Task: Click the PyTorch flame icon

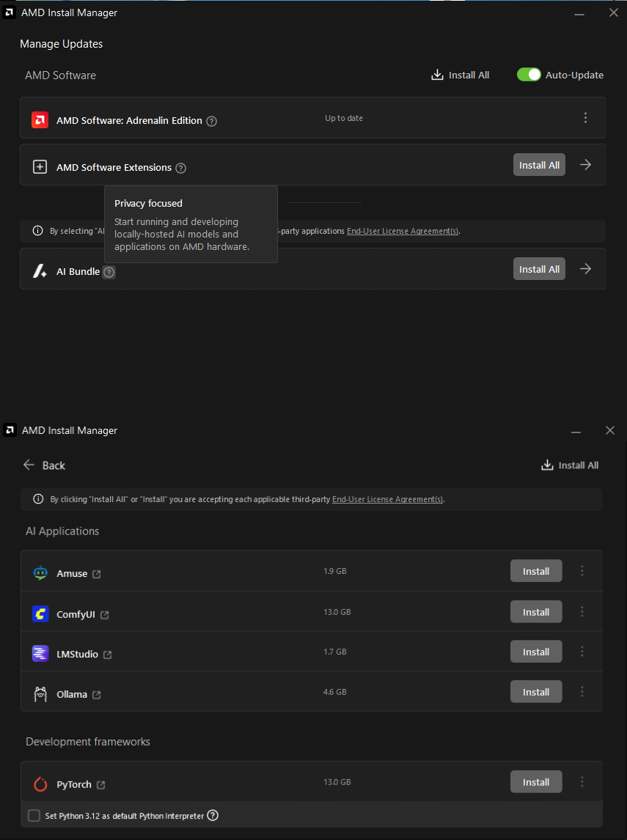Action: point(40,784)
